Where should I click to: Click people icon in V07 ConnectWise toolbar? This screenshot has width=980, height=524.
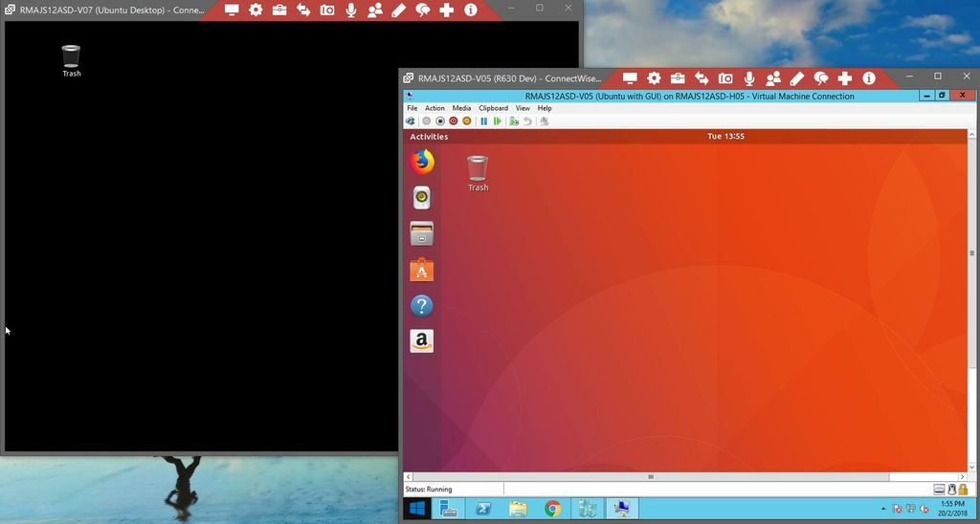click(x=375, y=10)
